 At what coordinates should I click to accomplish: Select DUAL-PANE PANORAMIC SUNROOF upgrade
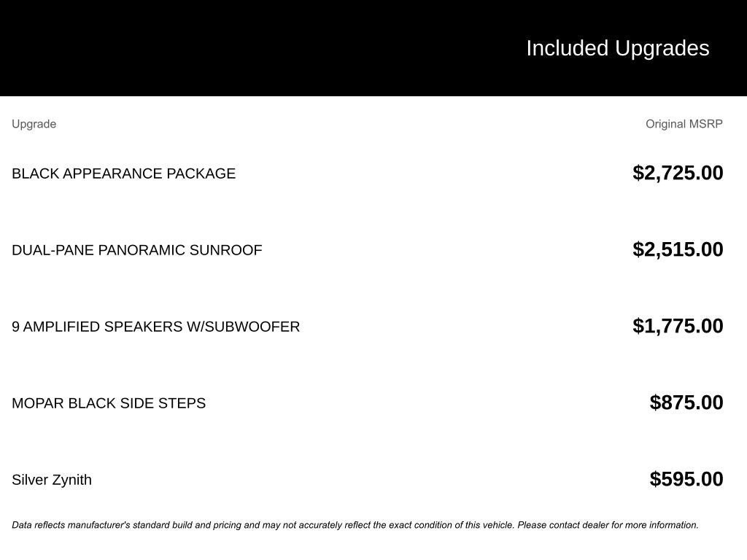(x=136, y=250)
